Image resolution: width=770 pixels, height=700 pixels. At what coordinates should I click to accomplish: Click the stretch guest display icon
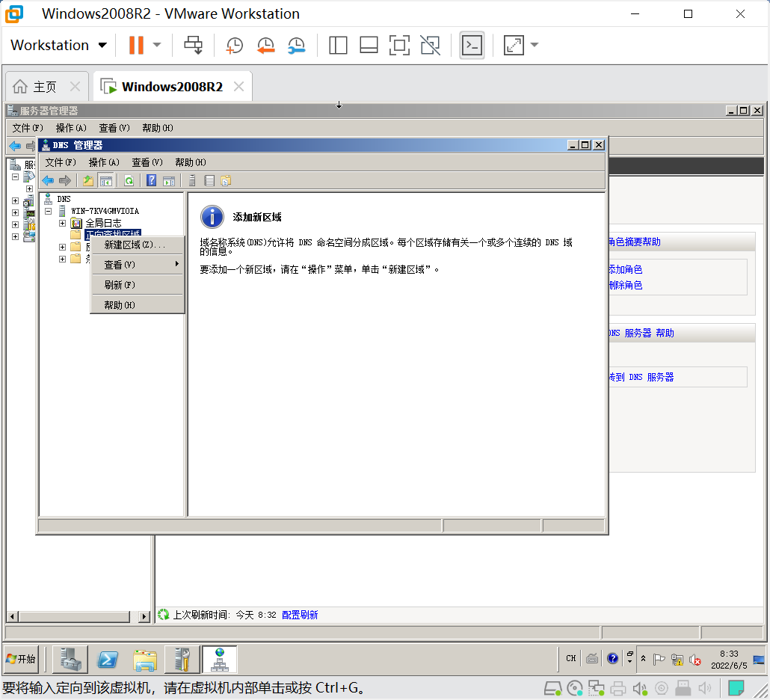point(514,45)
